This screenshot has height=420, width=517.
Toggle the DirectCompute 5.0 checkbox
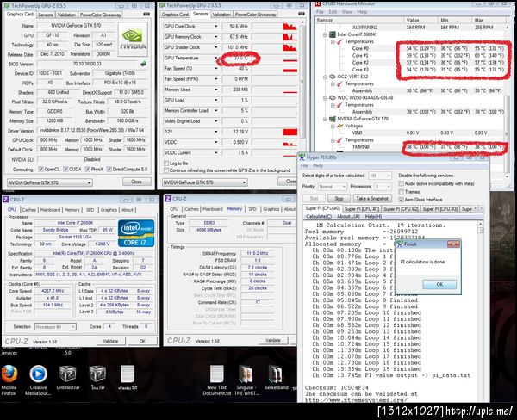(109, 169)
